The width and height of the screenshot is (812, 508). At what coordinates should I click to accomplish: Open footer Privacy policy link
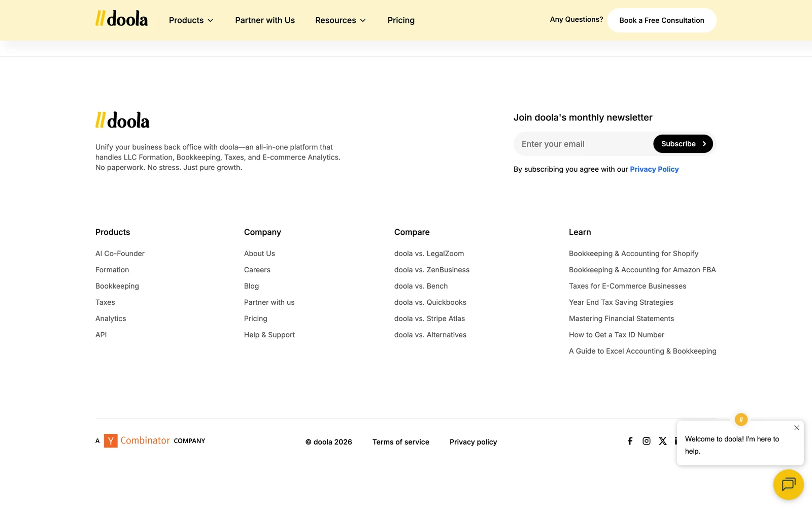click(473, 442)
